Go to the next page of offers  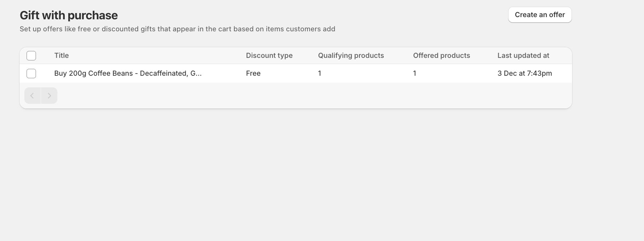49,96
